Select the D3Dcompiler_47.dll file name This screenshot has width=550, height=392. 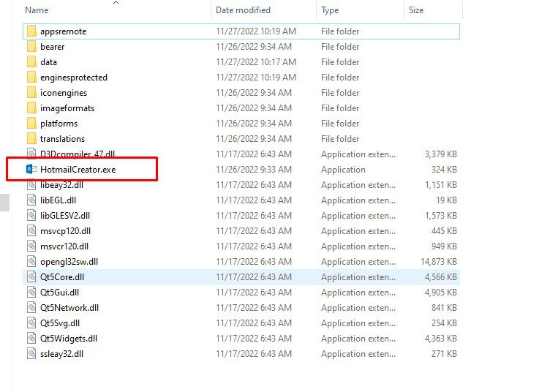click(x=78, y=154)
